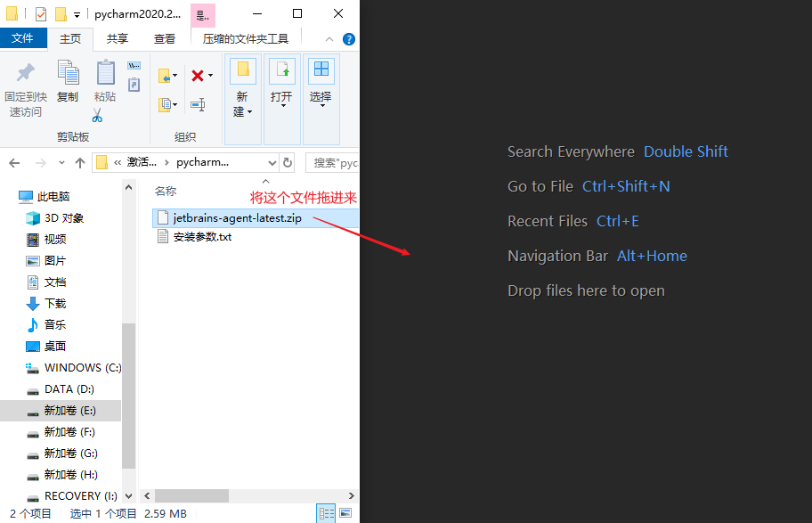Click the Paste shortcut icon
812x523 pixels.
pos(134,84)
